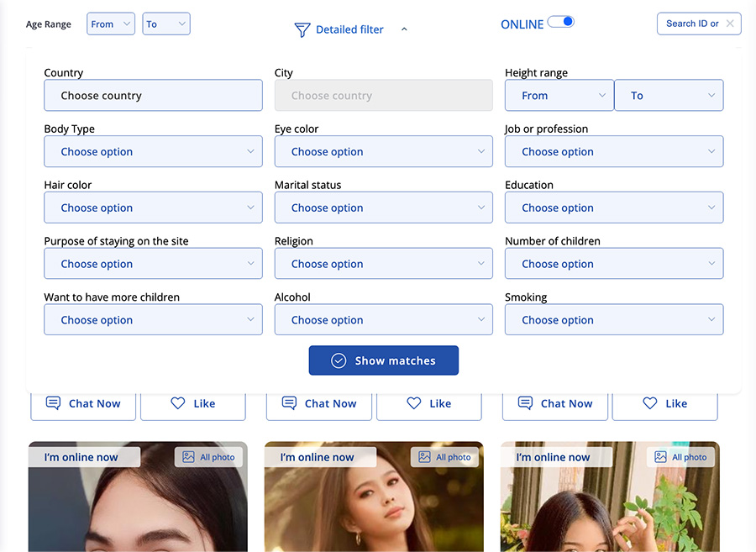The width and height of the screenshot is (756, 552).
Task: Open All photo on the right bottom card
Action: [680, 457]
